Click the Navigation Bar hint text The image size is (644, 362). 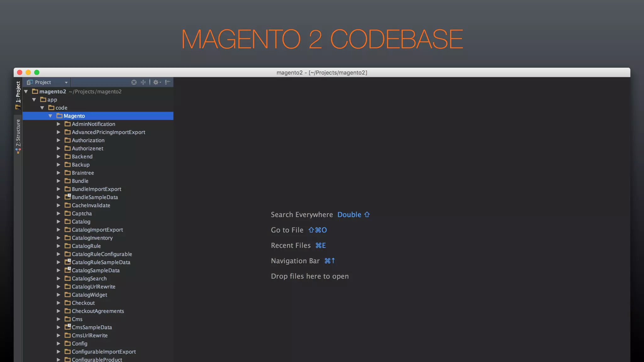point(295,261)
